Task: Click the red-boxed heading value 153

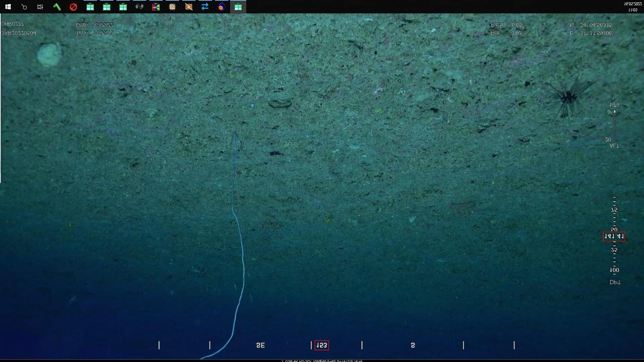Action: click(322, 345)
